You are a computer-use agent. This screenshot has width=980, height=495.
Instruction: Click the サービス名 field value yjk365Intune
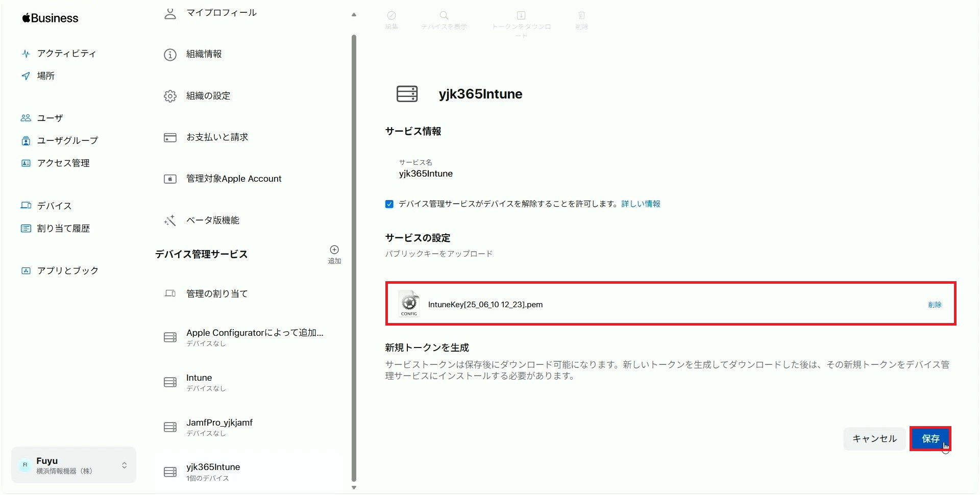click(x=426, y=174)
